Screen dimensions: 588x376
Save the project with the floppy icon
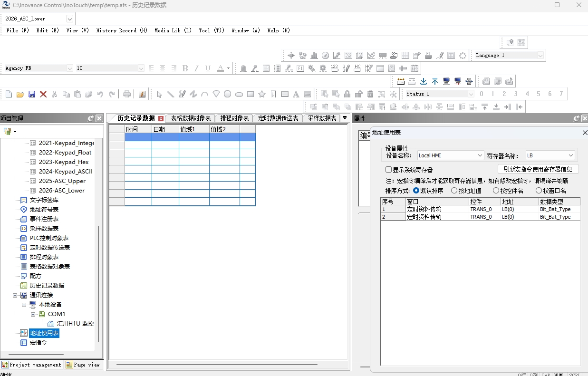(x=32, y=94)
